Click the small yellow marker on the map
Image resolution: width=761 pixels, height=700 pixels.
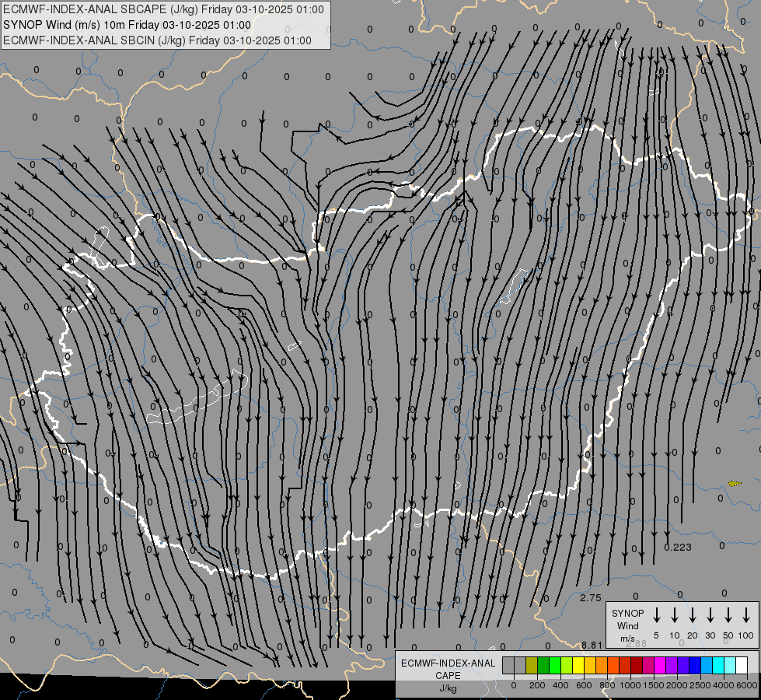click(x=735, y=484)
